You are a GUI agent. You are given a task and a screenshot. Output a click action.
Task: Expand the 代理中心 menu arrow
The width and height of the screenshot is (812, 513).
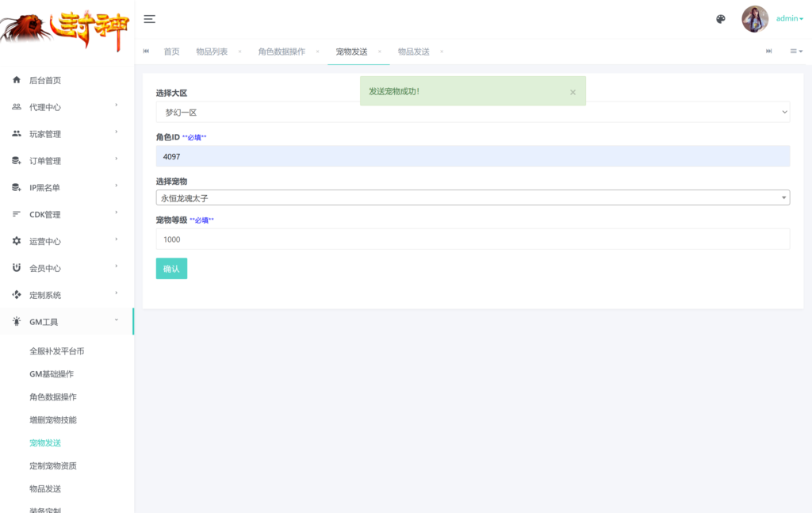click(x=116, y=105)
